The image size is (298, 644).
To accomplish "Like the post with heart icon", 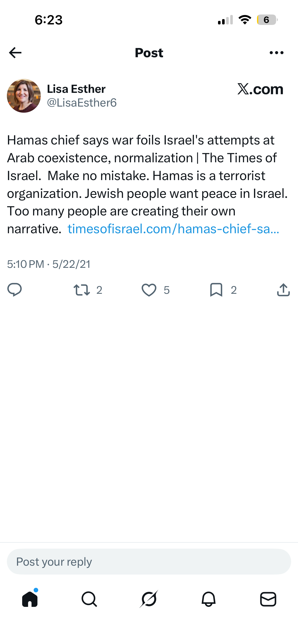I will pos(149,290).
